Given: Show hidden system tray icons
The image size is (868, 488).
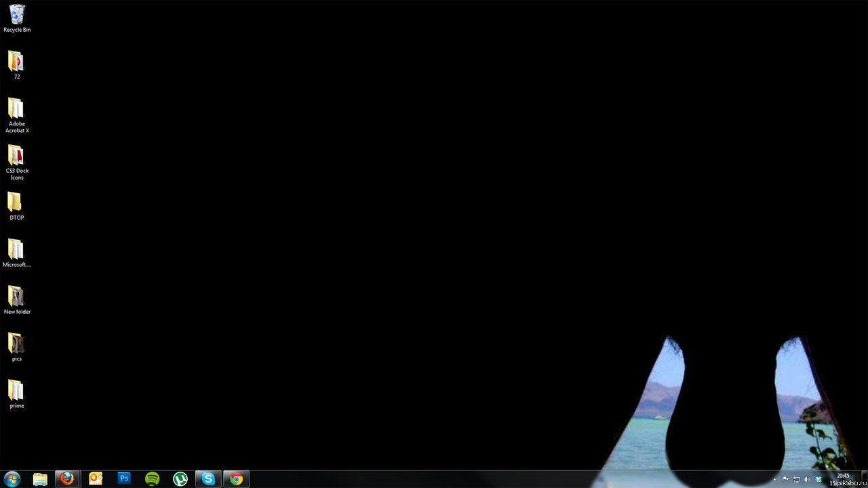Looking at the screenshot, I should (x=774, y=479).
